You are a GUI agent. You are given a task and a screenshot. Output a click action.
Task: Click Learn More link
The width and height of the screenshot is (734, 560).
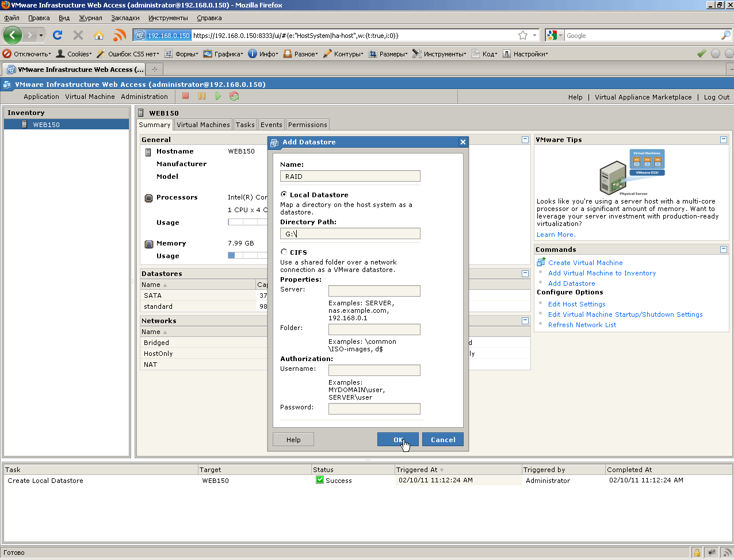pyautogui.click(x=556, y=235)
